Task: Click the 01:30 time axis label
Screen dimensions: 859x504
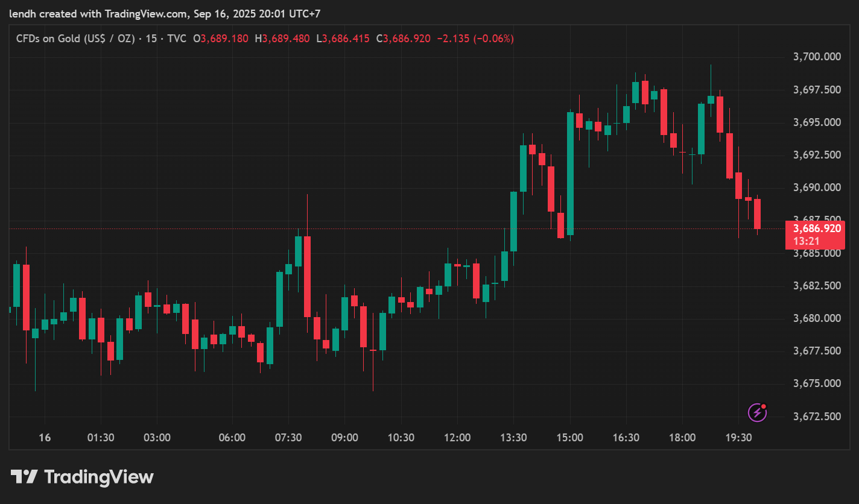Action: [101, 438]
